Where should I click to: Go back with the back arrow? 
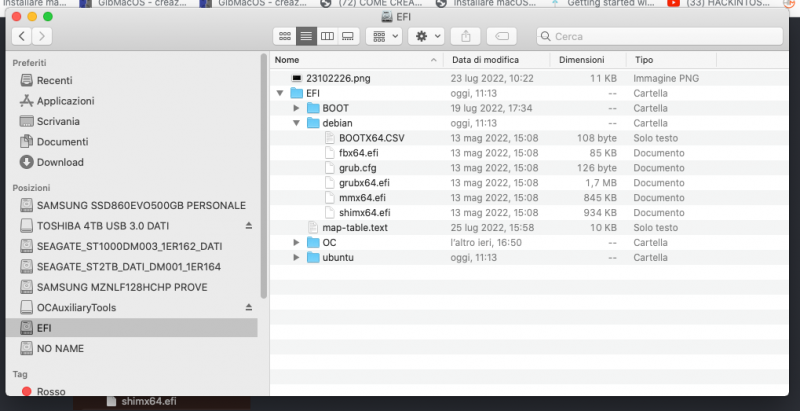[x=20, y=36]
